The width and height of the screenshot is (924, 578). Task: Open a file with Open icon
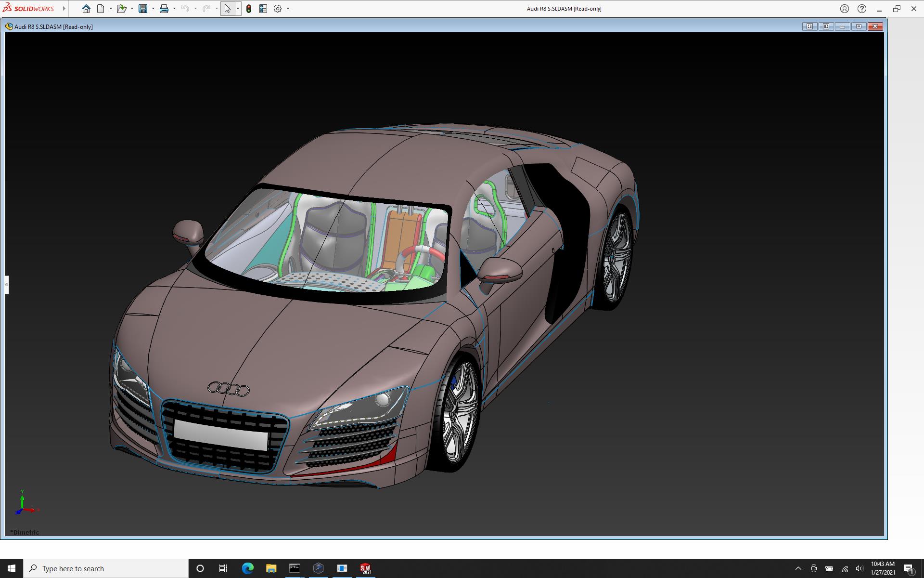121,9
